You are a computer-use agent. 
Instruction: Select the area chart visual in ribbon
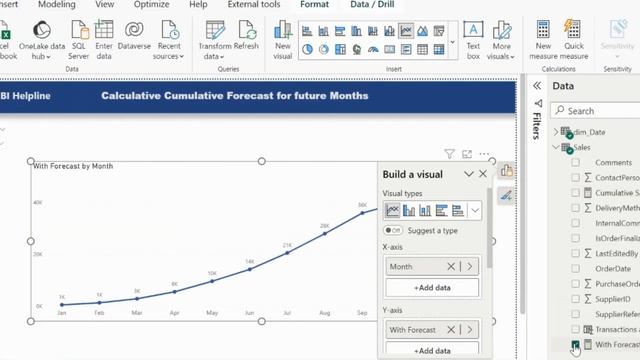pyautogui.click(x=422, y=31)
